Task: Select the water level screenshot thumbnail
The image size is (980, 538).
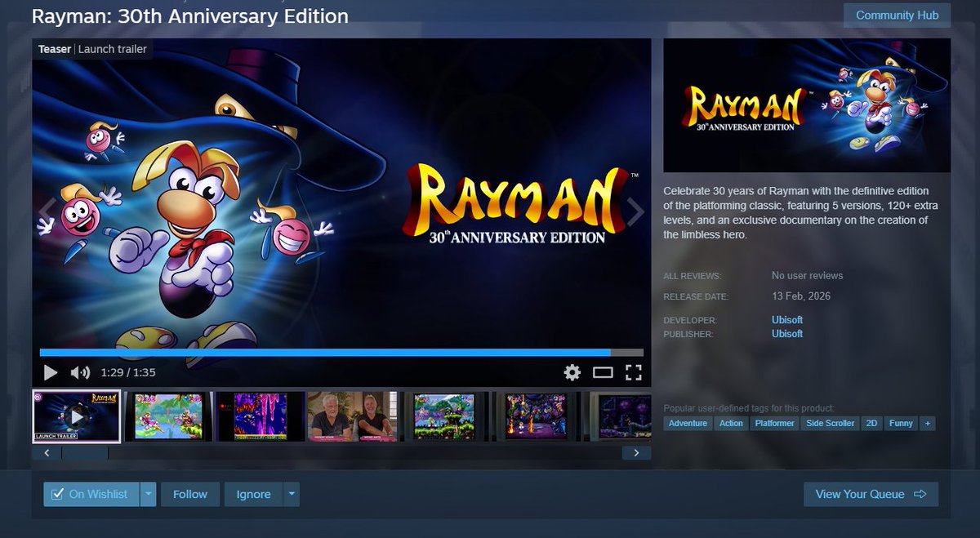Action: click(x=168, y=416)
